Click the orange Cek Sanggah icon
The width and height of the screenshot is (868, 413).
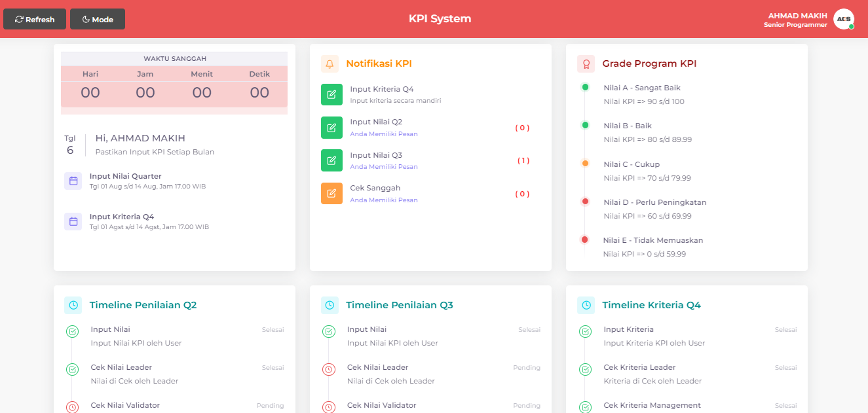tap(331, 193)
